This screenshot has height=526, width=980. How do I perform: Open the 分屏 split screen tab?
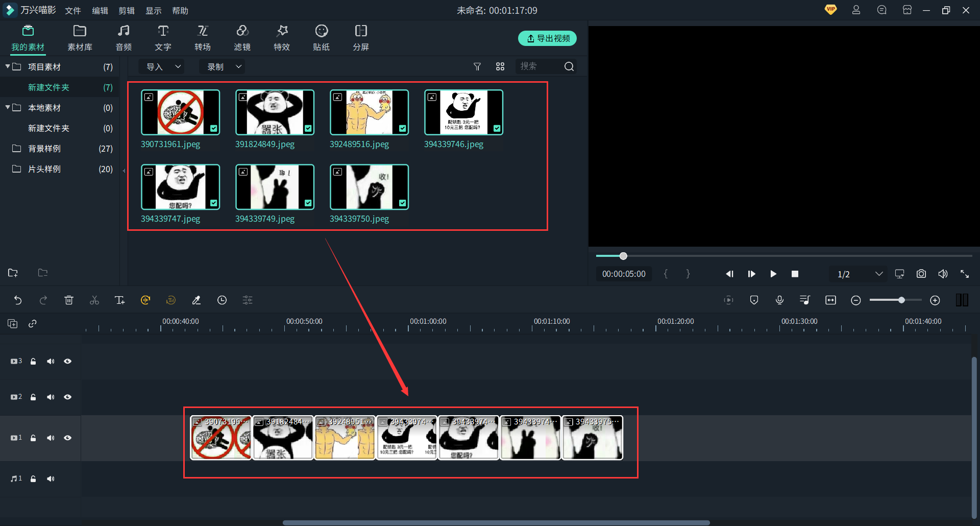tap(361, 38)
